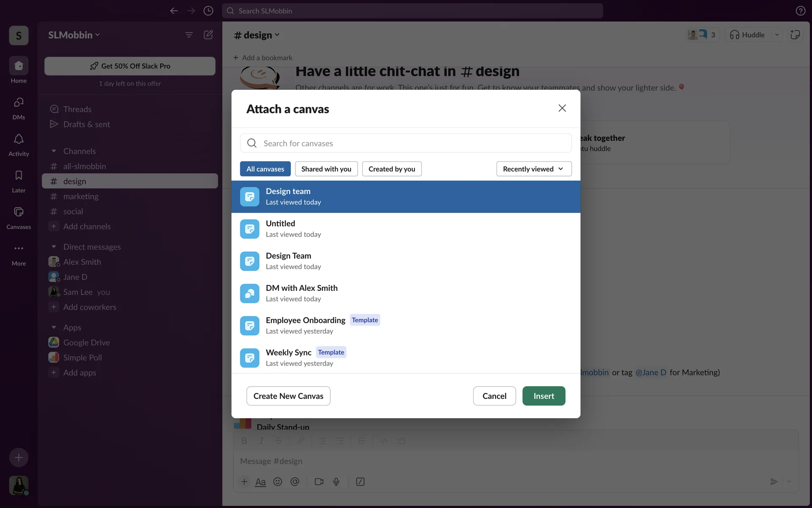812x508 pixels.
Task: Toggle the Created by you filter
Action: click(x=392, y=169)
